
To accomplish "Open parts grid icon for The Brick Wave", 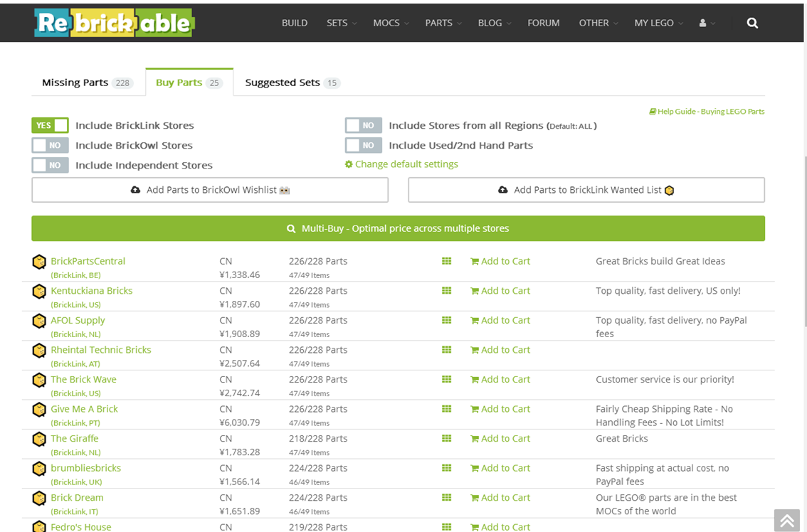I will 446,379.
